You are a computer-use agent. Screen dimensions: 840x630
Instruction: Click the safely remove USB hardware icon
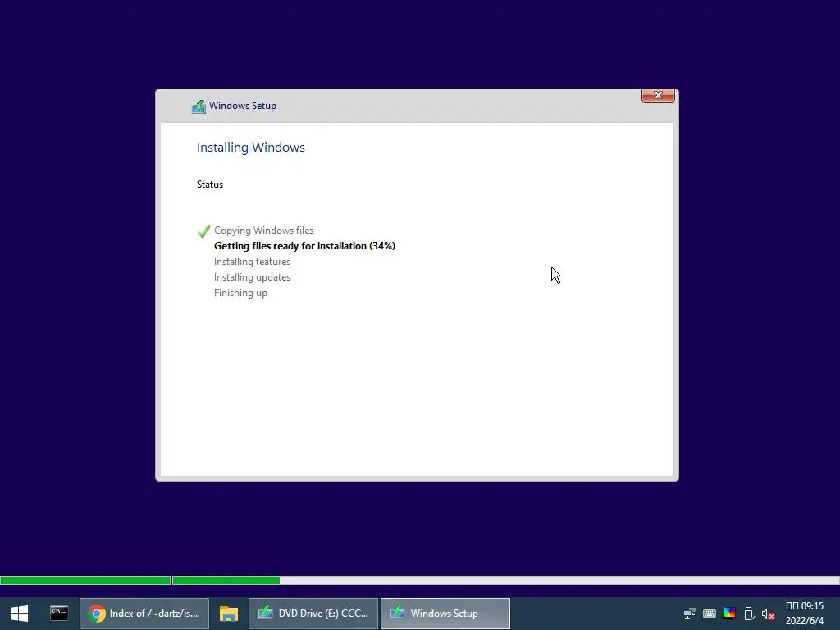point(749,614)
